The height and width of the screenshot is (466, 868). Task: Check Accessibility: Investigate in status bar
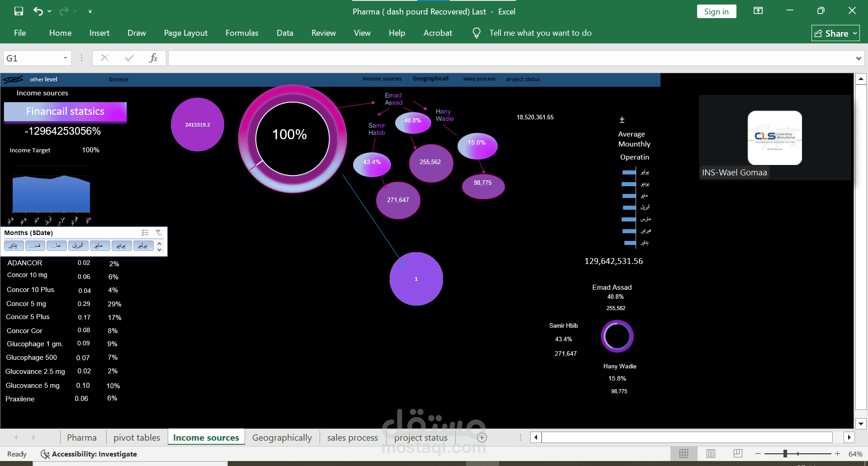[x=89, y=454]
